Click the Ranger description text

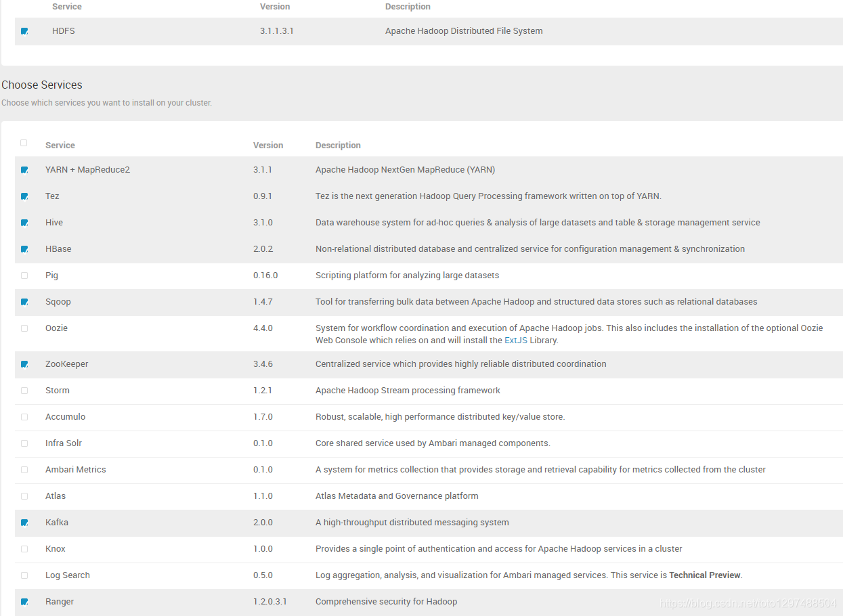(x=386, y=602)
